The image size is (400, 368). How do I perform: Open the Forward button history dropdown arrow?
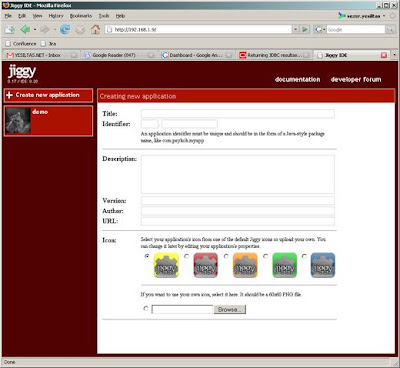pos(54,30)
